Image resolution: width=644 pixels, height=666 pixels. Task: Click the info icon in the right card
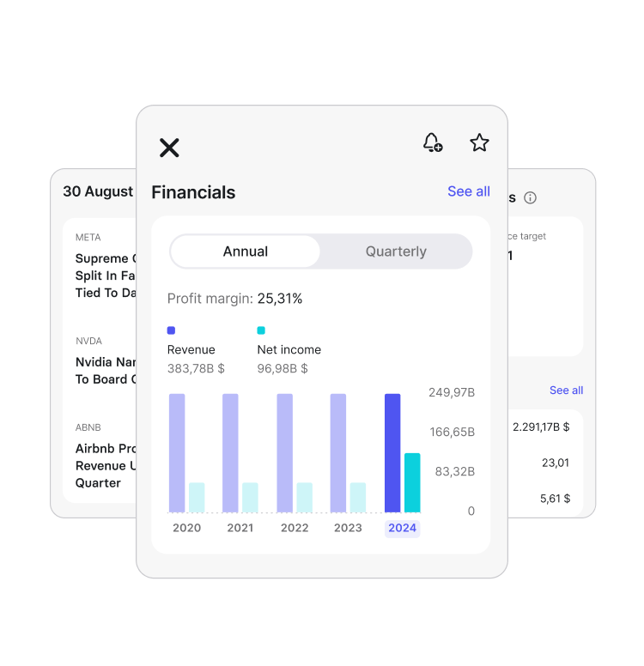tap(530, 198)
